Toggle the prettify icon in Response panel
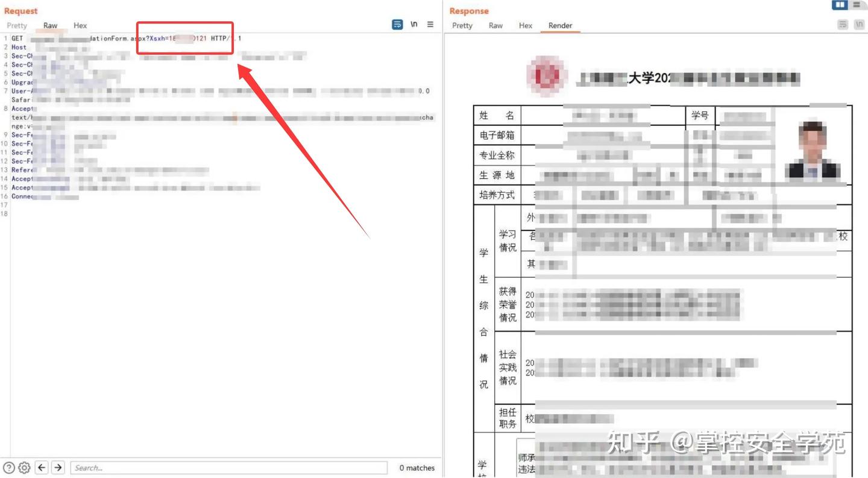This screenshot has width=868, height=478. (x=842, y=24)
